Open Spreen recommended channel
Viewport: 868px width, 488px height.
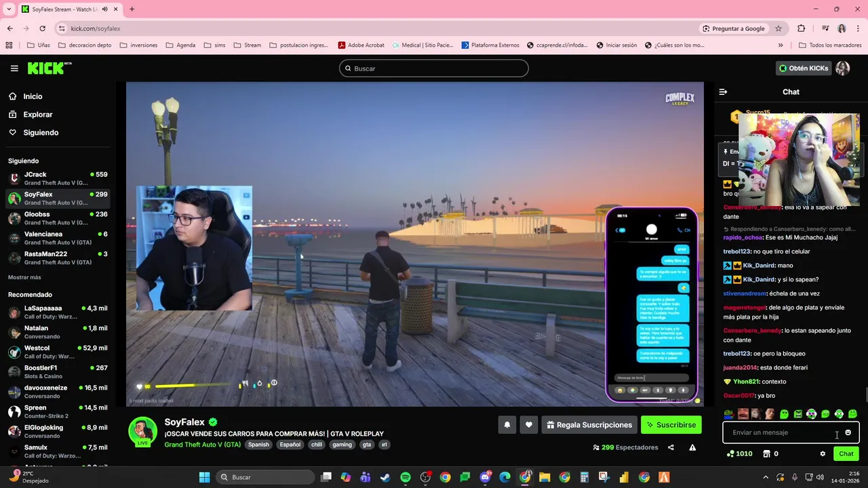(x=58, y=411)
